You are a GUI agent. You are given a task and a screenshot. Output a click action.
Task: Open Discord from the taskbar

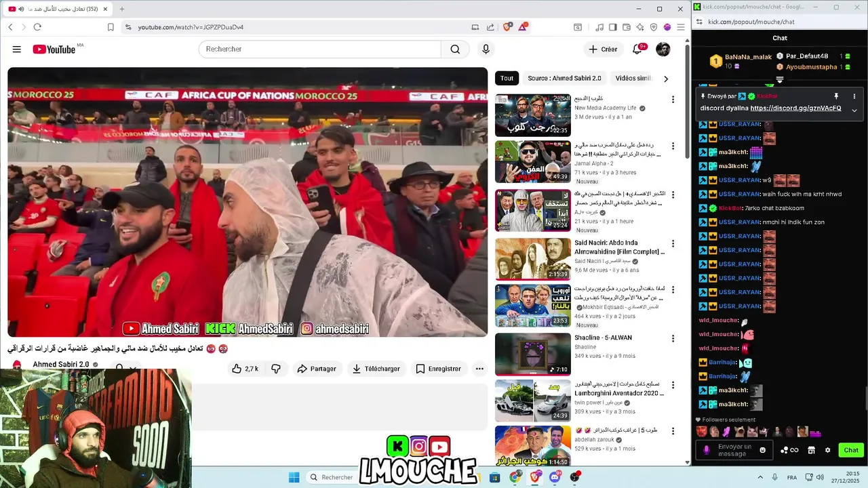pos(555,478)
